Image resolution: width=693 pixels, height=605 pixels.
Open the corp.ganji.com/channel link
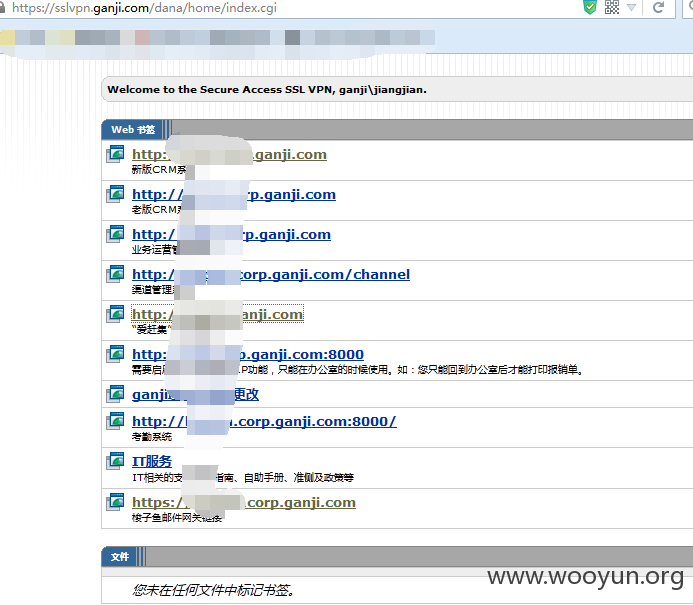[x=271, y=274]
